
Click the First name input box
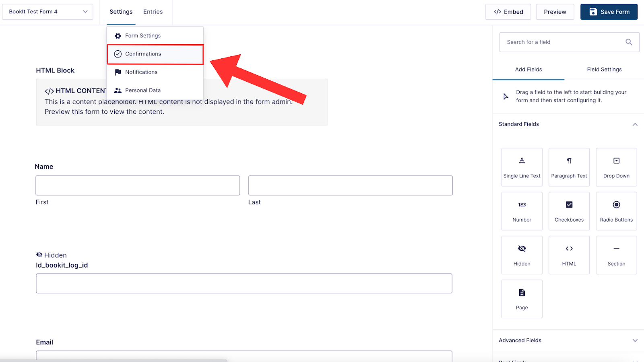tap(138, 185)
